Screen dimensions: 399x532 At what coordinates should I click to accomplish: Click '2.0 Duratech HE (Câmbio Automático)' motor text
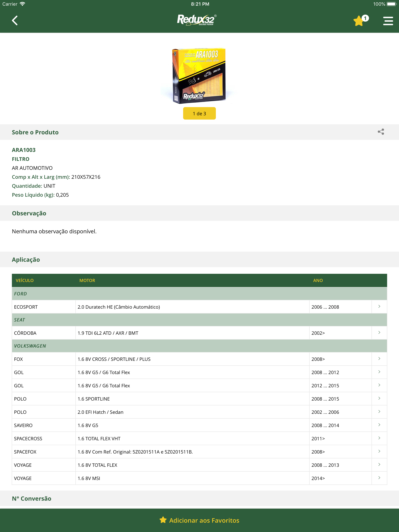[x=119, y=307]
